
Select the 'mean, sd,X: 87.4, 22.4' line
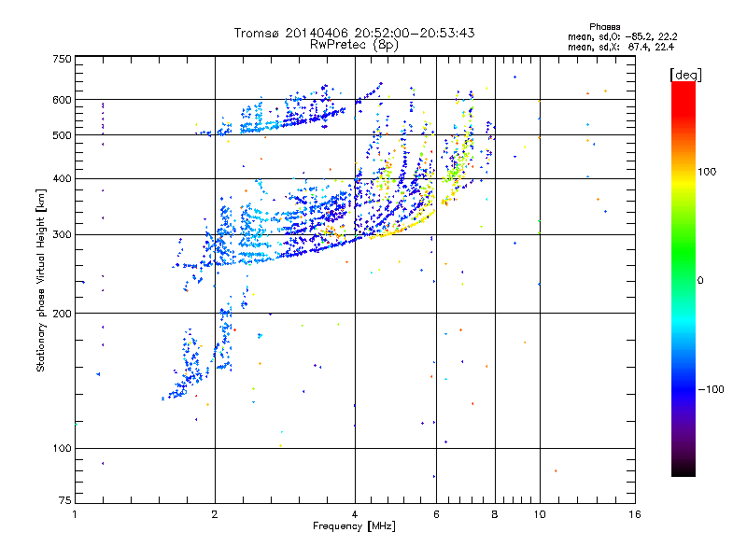point(621,47)
